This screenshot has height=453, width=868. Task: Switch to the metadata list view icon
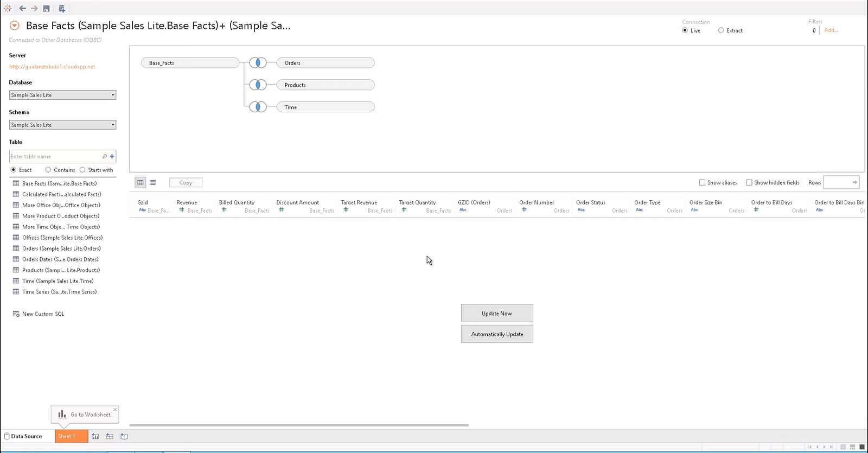(x=152, y=183)
